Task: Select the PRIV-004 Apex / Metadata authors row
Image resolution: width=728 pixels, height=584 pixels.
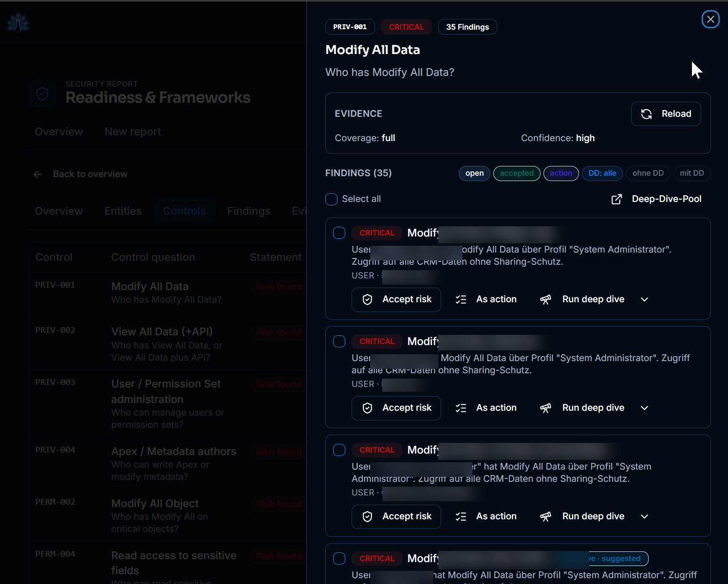Action: (168, 464)
